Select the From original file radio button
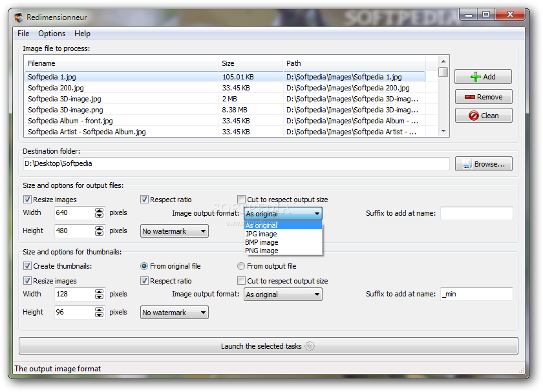 point(144,266)
